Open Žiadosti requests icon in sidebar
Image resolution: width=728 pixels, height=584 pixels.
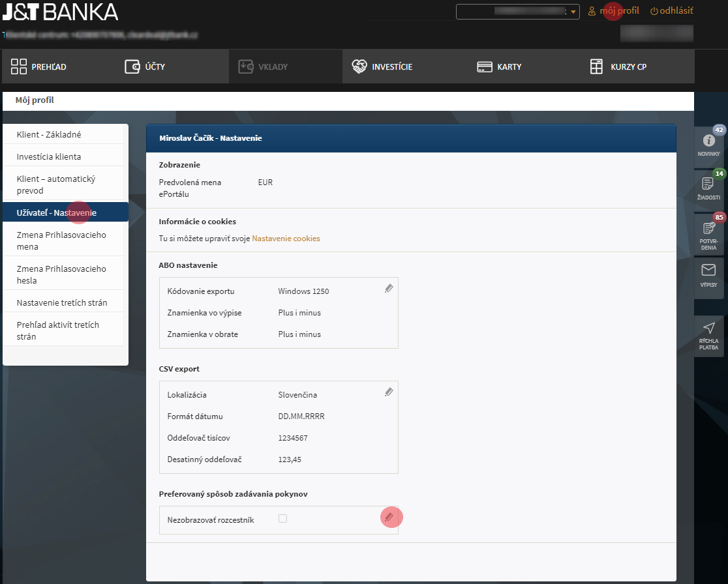(708, 184)
